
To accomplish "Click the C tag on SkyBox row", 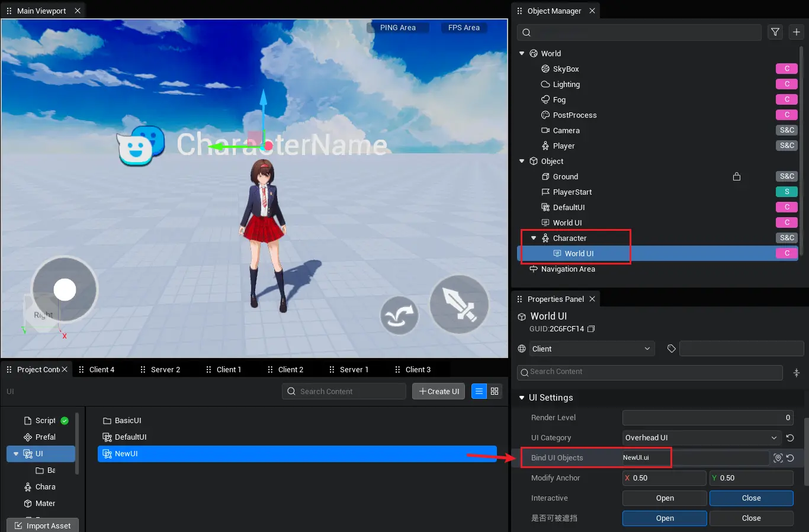I will 787,69.
